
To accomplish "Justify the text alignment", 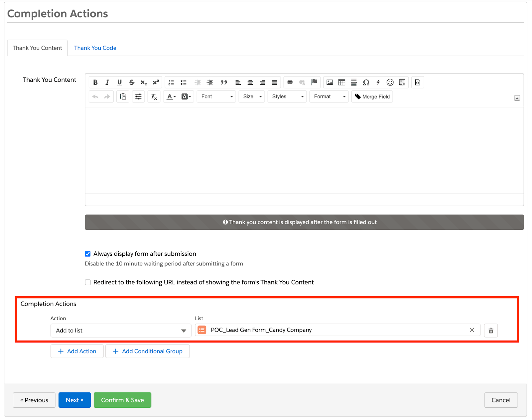I will coord(274,82).
